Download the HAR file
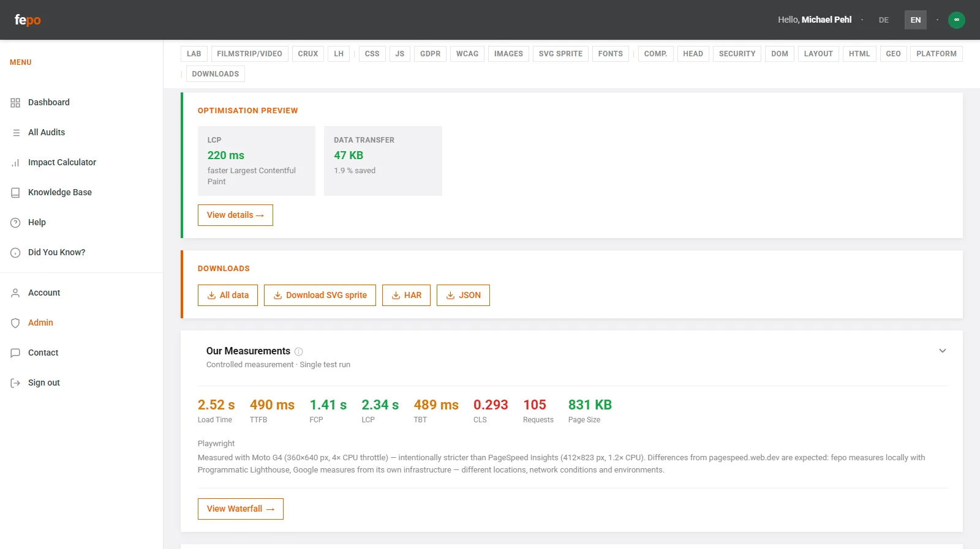This screenshot has width=980, height=549. click(x=406, y=296)
